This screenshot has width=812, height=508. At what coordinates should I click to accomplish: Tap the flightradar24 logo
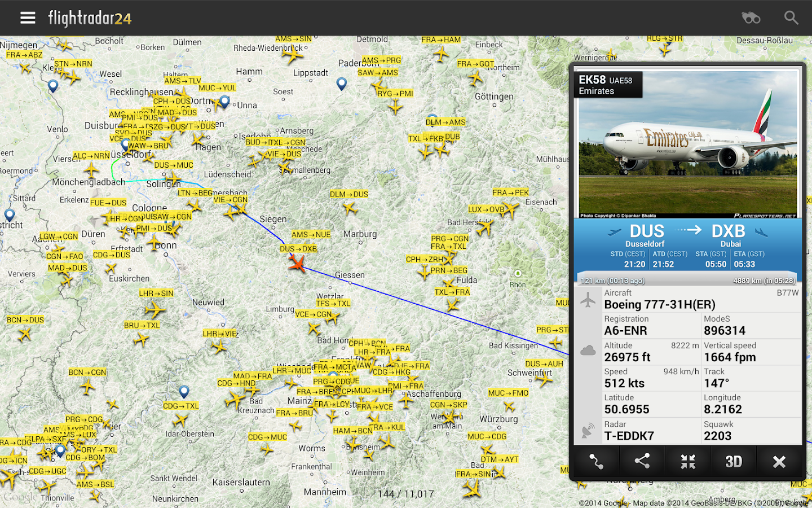(90, 18)
